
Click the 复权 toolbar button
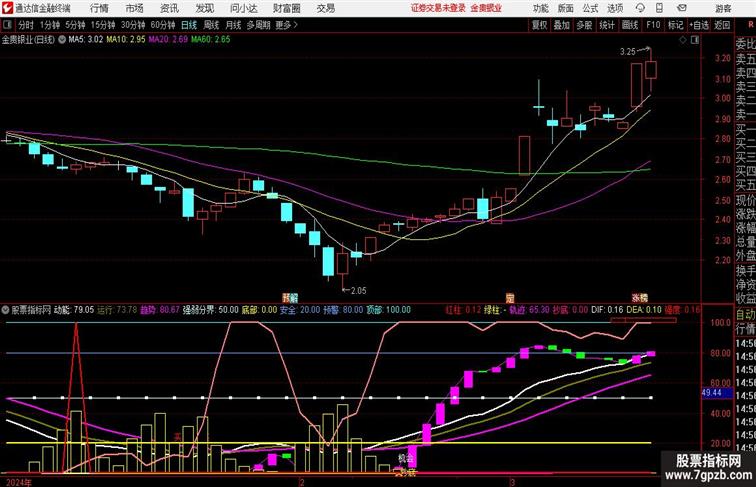pyautogui.click(x=540, y=25)
